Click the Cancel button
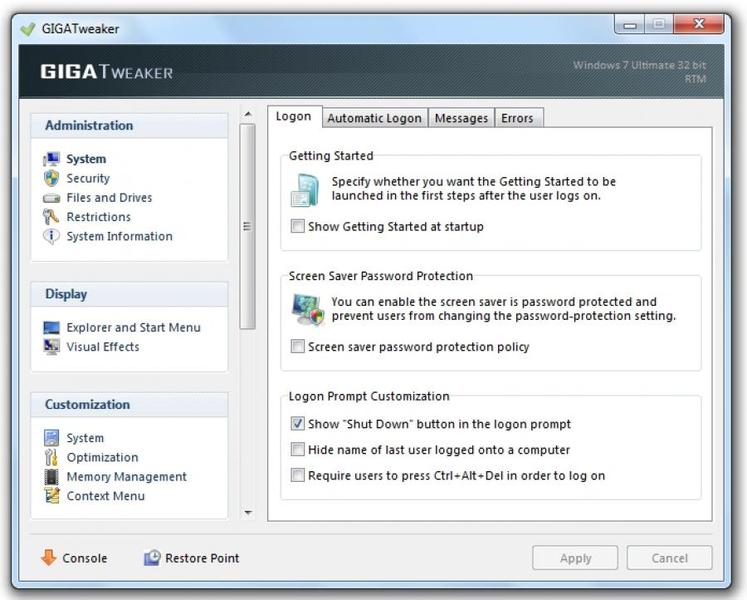This screenshot has width=747, height=600. tap(669, 558)
